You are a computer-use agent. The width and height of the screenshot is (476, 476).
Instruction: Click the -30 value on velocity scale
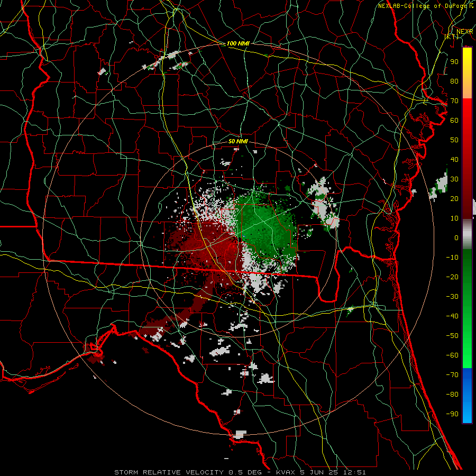pos(452,297)
